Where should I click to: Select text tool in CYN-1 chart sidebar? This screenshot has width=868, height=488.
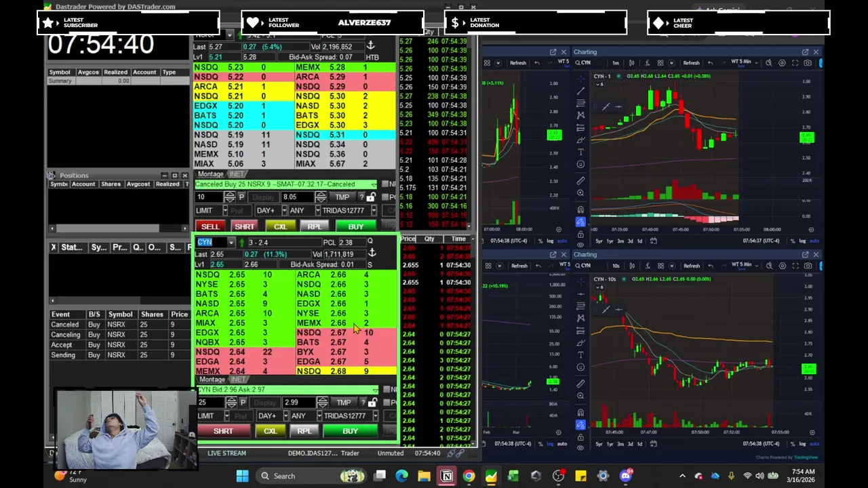click(580, 152)
